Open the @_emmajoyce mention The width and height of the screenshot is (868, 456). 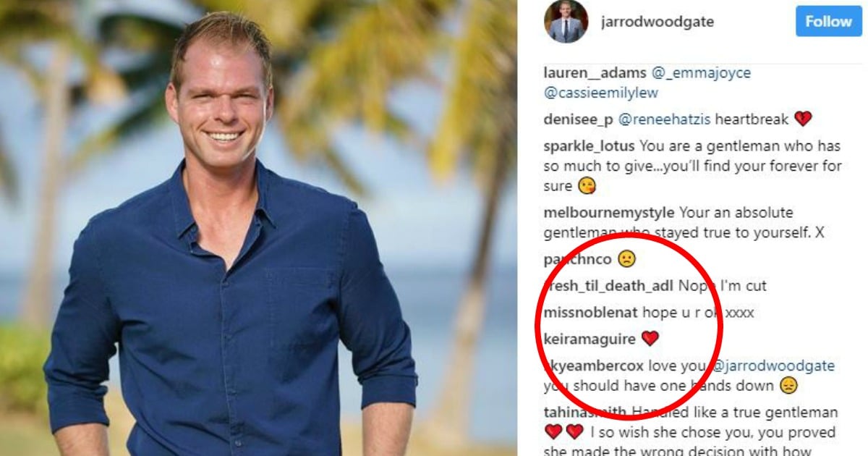700,73
